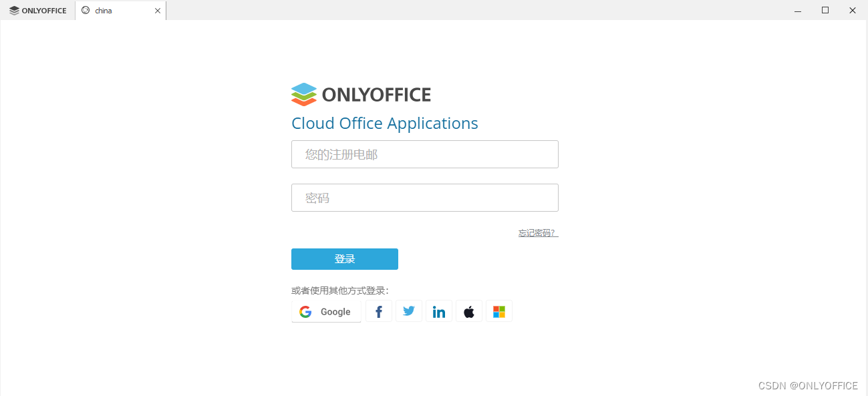Sign in using the Twitter icon
This screenshot has width=868, height=396.
(x=409, y=311)
